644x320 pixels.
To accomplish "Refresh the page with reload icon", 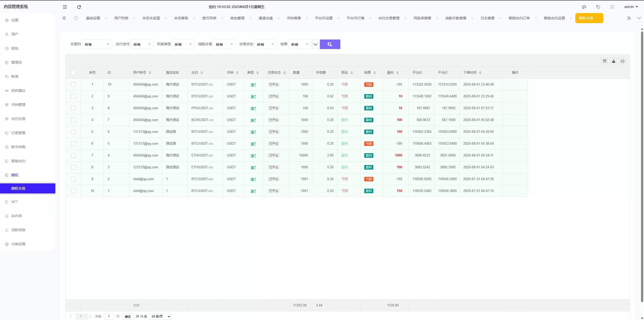I will tap(79, 7).
